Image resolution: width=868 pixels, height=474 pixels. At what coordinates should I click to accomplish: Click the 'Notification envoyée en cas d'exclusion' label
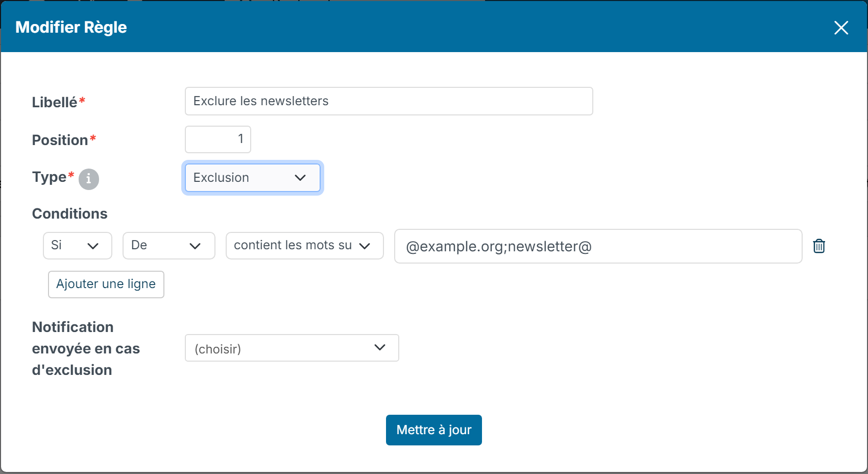[x=86, y=348]
